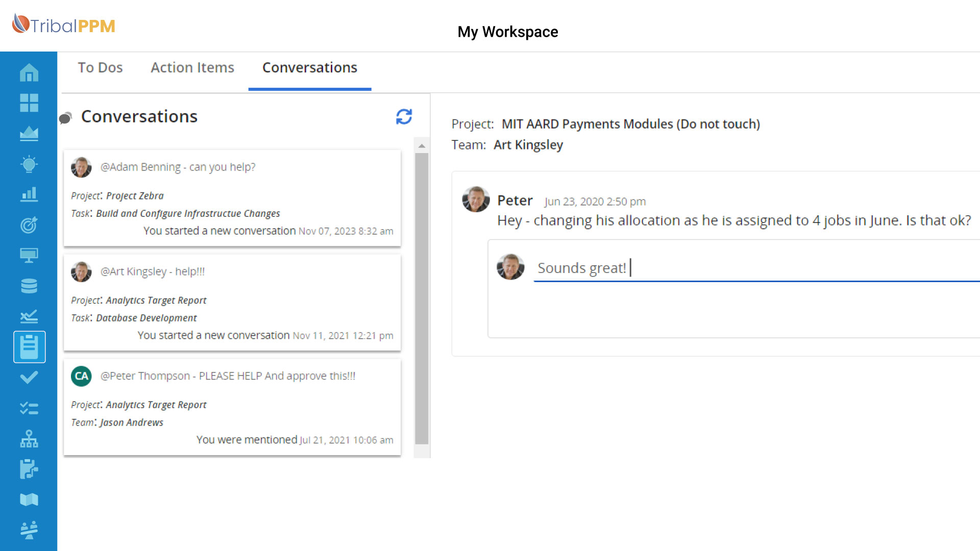Screen dimensions: 980x551
Task: Click the bar chart icon in the sidebar
Action: click(x=29, y=194)
